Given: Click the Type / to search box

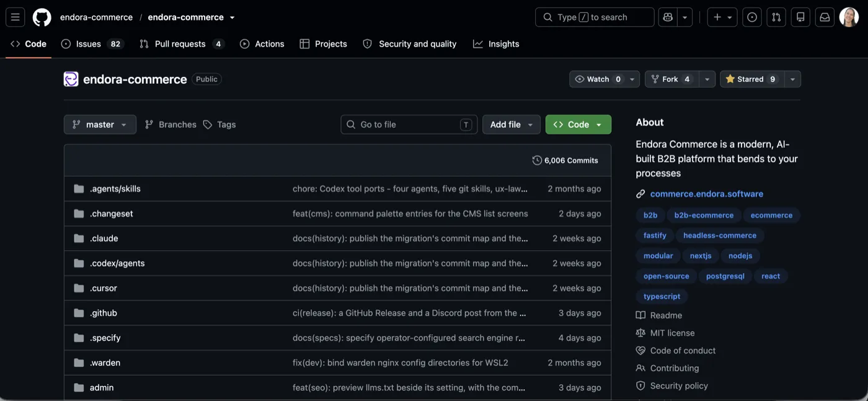Looking at the screenshot, I should (595, 17).
